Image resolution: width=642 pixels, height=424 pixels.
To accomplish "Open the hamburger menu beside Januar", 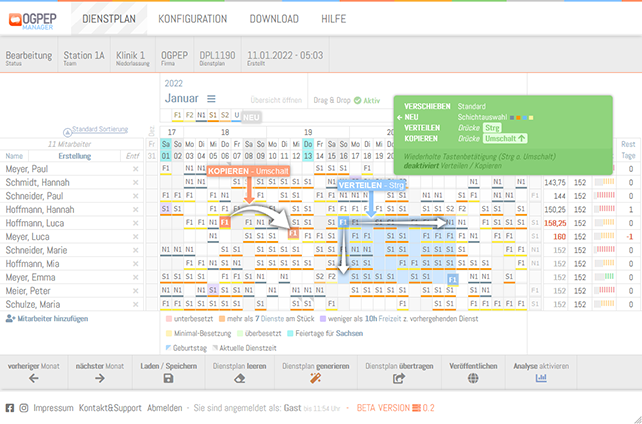I will pyautogui.click(x=211, y=99).
